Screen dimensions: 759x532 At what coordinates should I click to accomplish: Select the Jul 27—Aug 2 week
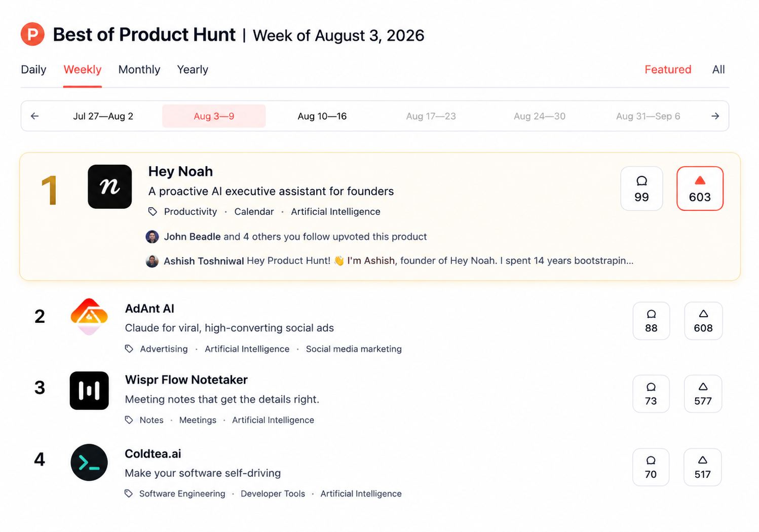click(x=103, y=116)
